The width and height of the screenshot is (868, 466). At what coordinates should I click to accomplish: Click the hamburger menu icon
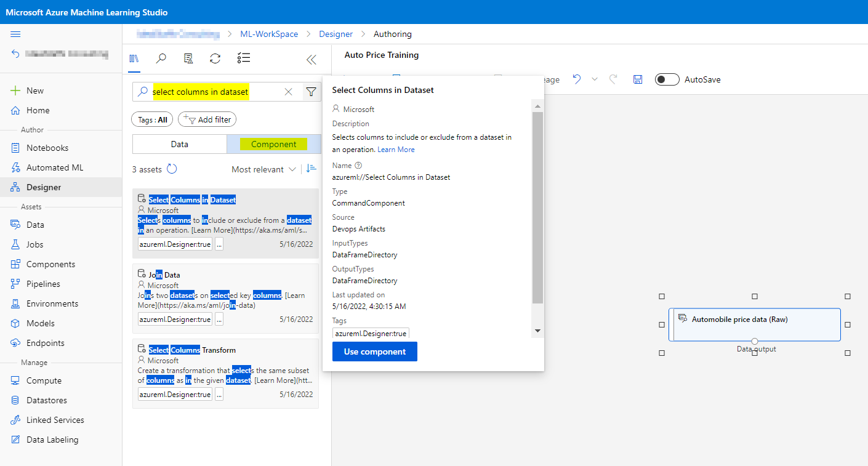click(16, 34)
